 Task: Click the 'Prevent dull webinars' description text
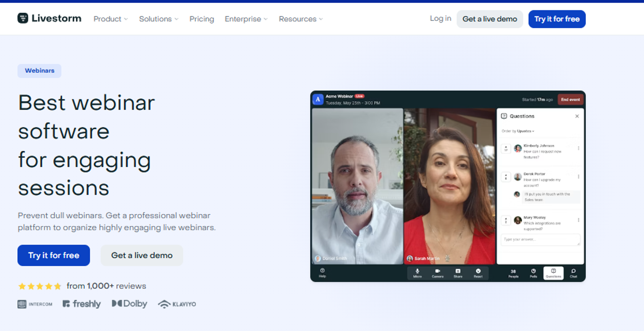click(117, 221)
